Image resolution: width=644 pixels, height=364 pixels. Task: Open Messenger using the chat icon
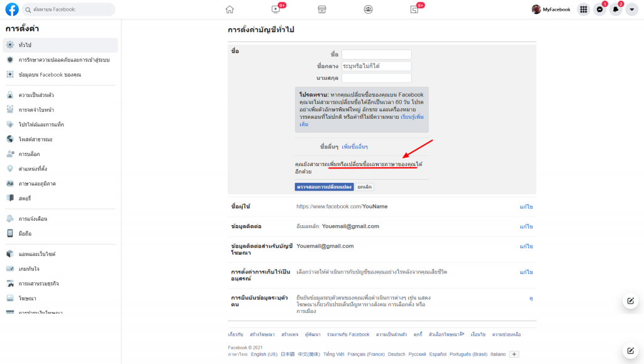point(601,9)
